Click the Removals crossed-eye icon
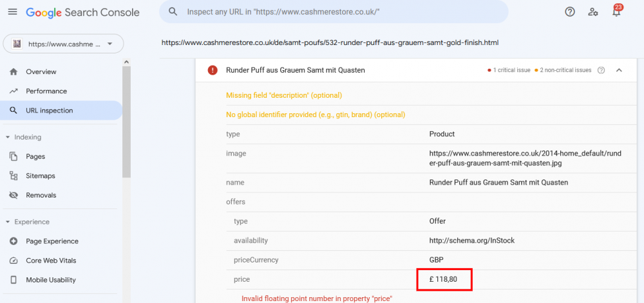Screen dimensions: 644x303 [14, 195]
